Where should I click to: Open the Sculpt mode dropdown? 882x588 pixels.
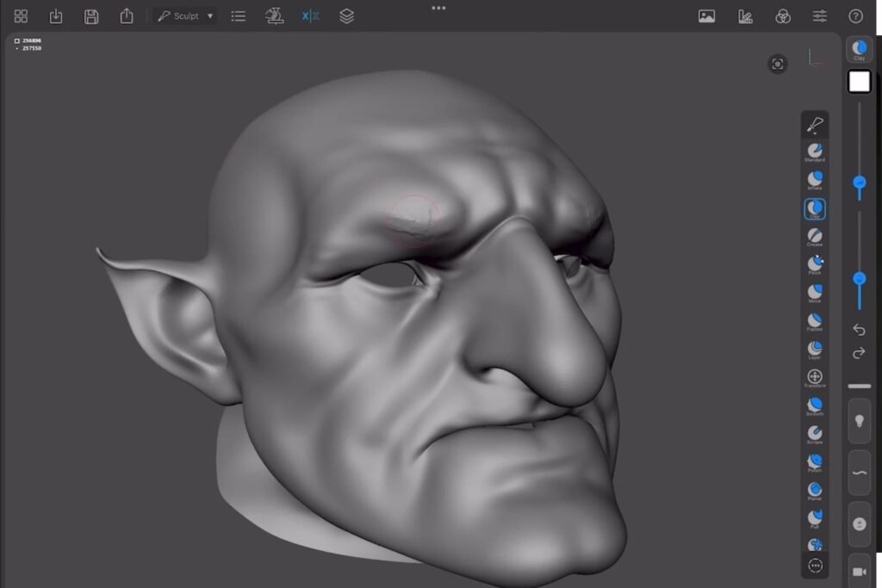click(185, 16)
